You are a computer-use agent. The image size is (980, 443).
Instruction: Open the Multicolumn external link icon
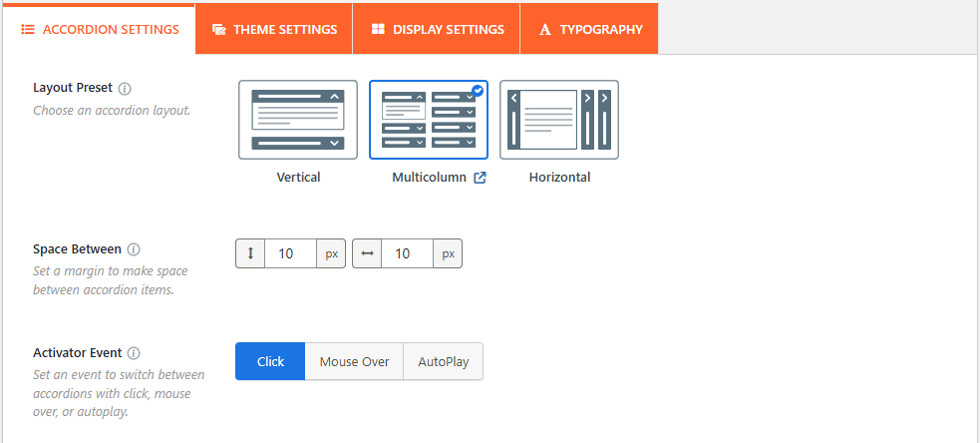480,178
